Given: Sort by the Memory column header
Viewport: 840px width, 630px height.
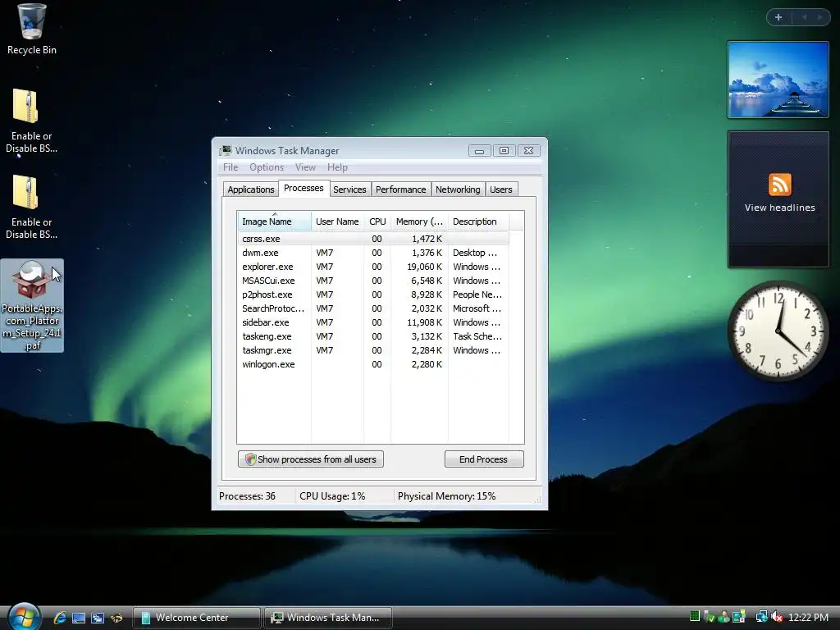Looking at the screenshot, I should pos(419,221).
